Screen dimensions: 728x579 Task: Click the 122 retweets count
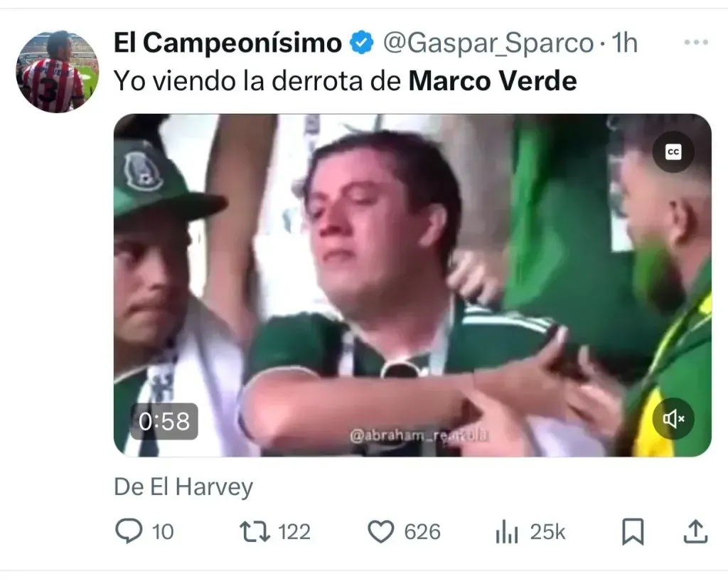point(294,531)
